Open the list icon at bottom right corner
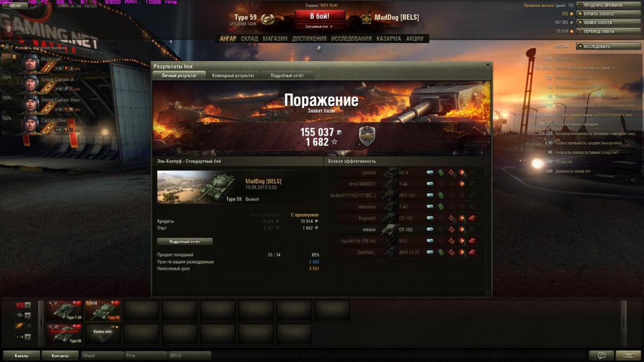644x362 pixels. [628, 355]
